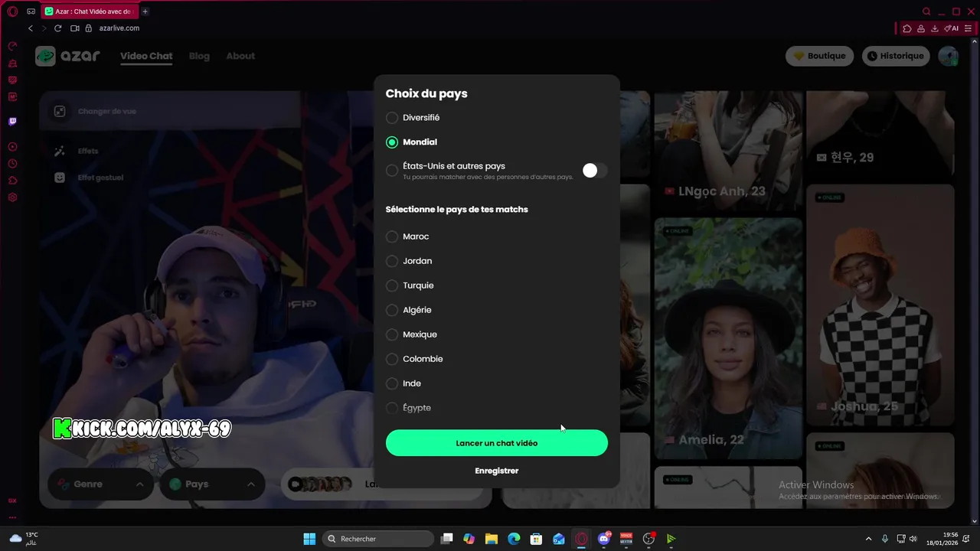Open the volume speaker tray icon
The width and height of the screenshot is (980, 551).
(x=913, y=539)
